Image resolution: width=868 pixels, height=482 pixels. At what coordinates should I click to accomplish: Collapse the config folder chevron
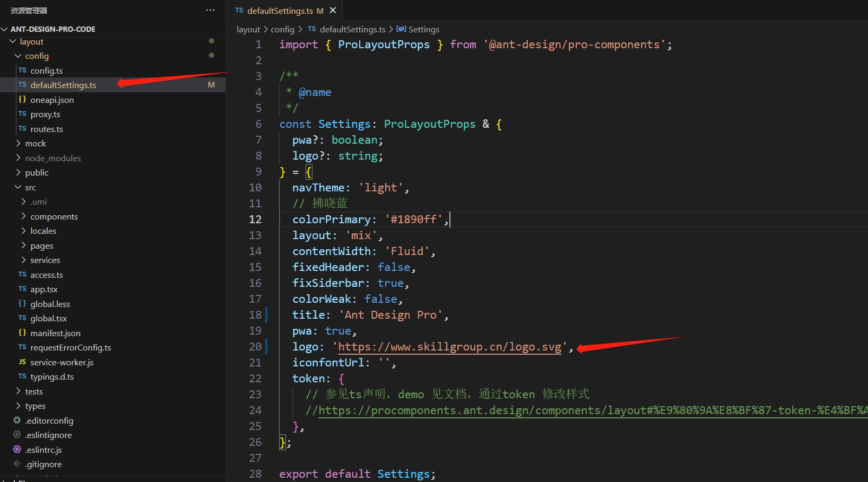[18, 56]
